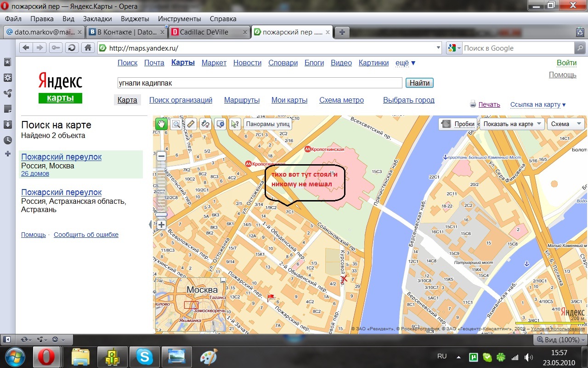Open the Поиск организаций link
588x368 pixels.
pos(181,100)
